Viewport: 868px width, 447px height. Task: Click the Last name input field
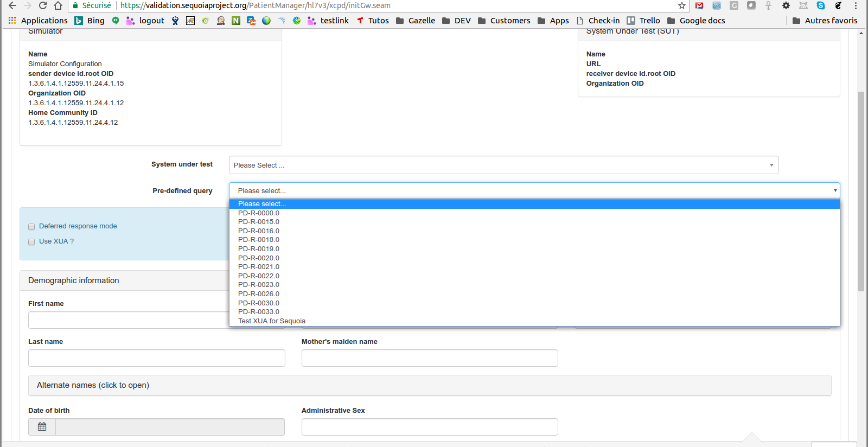[157, 358]
